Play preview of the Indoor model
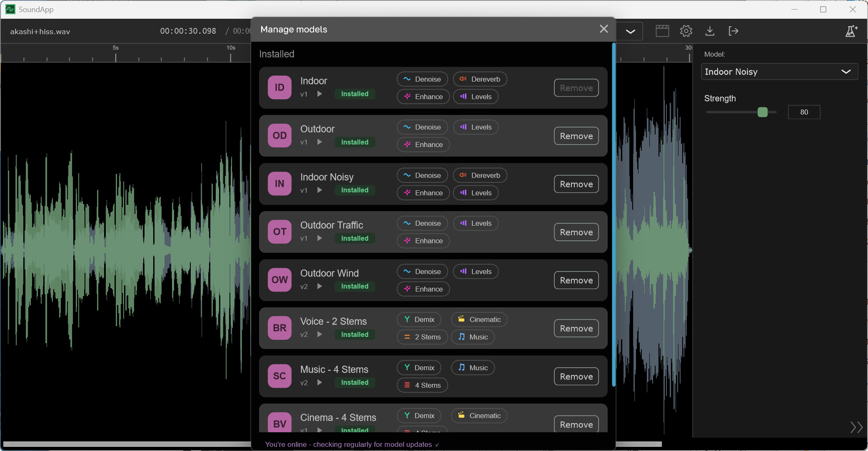 pyautogui.click(x=319, y=94)
